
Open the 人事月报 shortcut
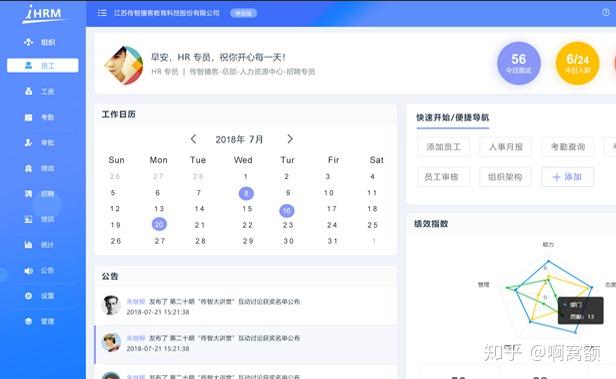click(506, 147)
